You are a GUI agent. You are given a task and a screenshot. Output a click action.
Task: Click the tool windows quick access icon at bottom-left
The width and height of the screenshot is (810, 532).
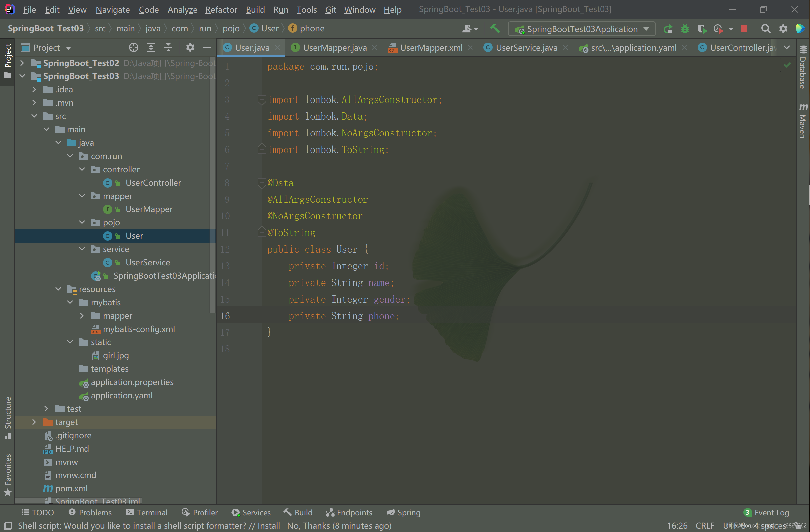coord(8,526)
